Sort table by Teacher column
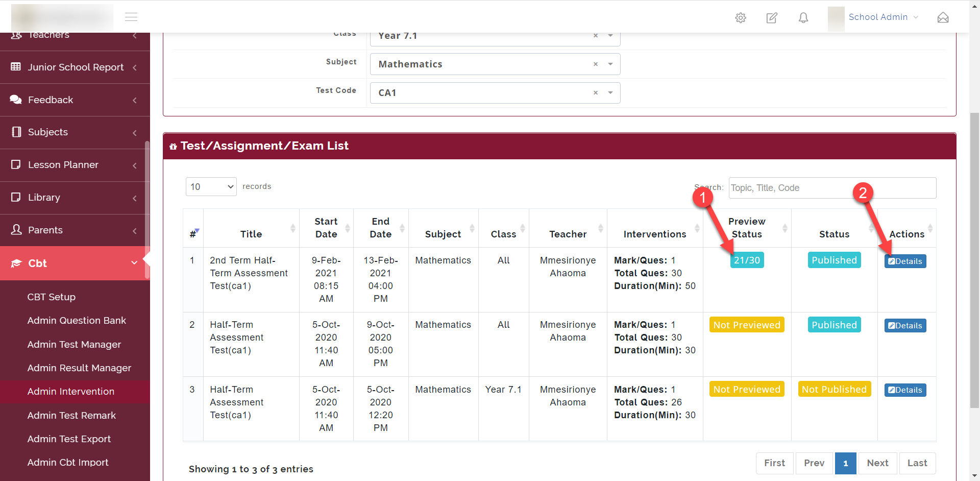The height and width of the screenshot is (481, 980). (568, 228)
